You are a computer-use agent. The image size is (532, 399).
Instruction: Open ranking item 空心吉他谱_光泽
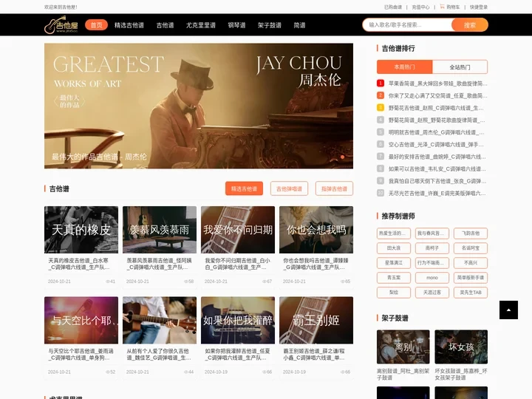point(436,144)
